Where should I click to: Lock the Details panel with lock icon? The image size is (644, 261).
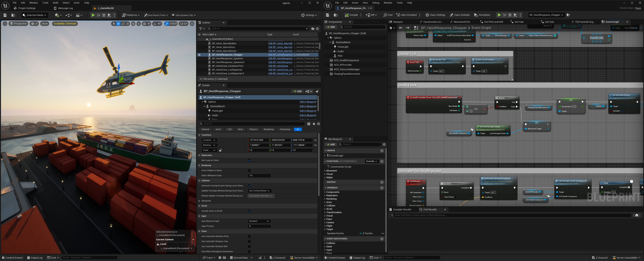(x=317, y=91)
